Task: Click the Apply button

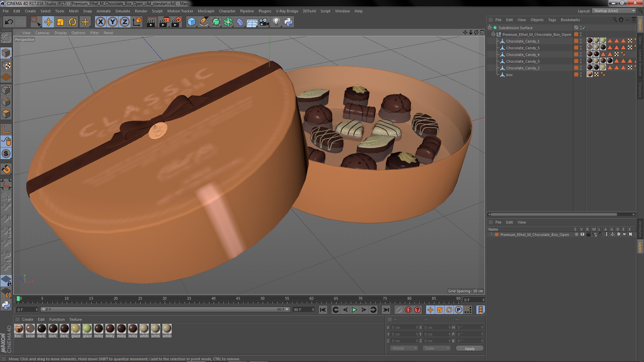Action: [470, 349]
